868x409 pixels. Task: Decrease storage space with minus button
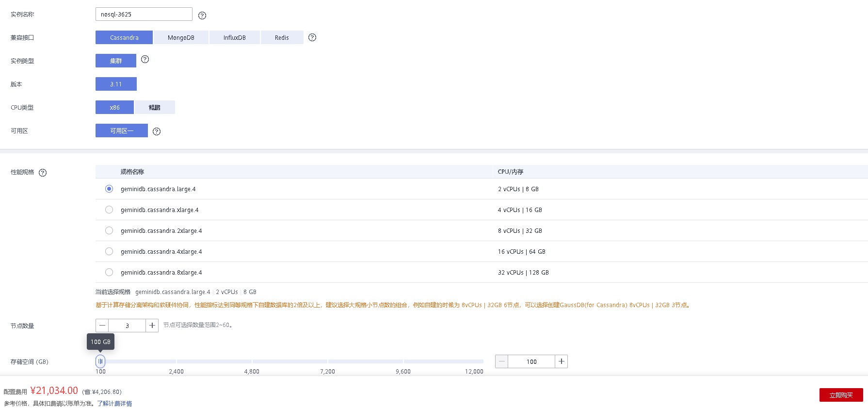[x=502, y=361]
